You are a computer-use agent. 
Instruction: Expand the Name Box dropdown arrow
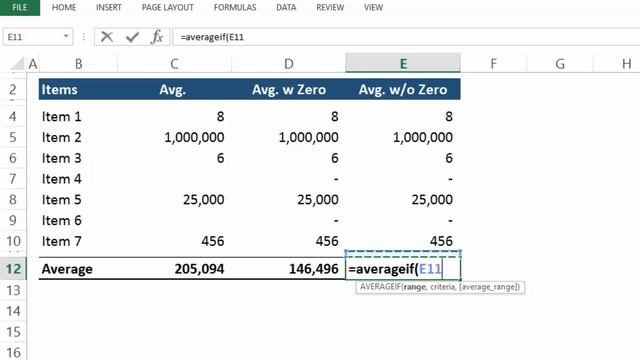click(66, 36)
